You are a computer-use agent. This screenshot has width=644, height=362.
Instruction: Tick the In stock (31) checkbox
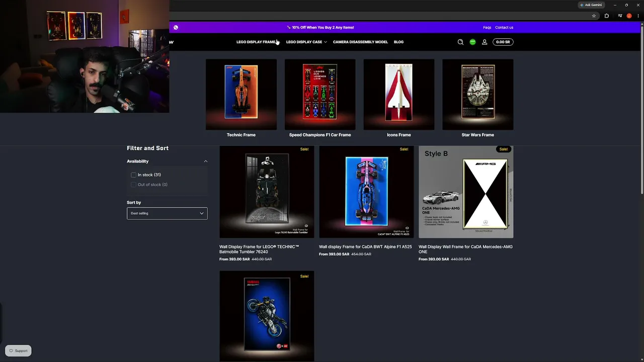(133, 175)
